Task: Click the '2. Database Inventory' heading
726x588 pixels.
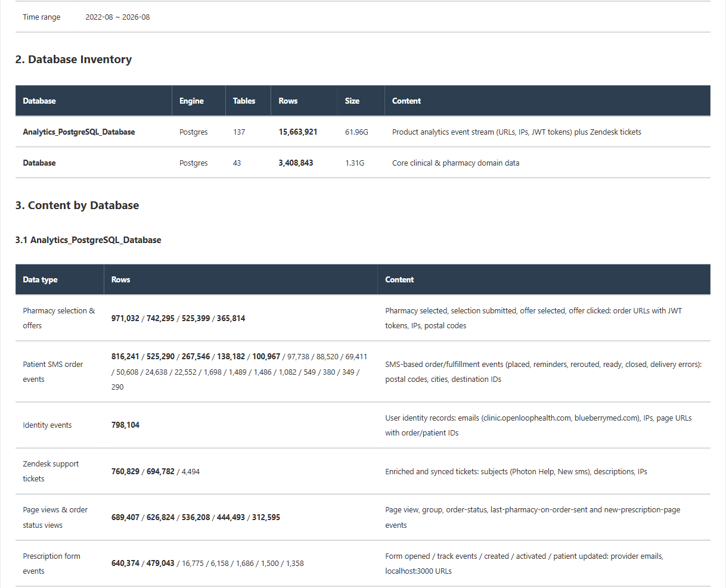Action: 73,60
